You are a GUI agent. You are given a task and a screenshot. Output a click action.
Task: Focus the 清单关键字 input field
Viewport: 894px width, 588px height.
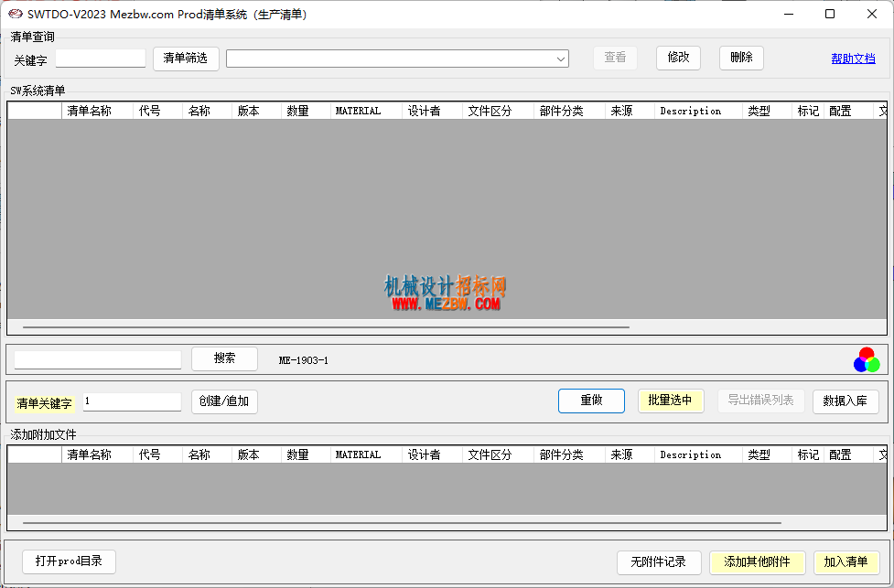point(132,401)
